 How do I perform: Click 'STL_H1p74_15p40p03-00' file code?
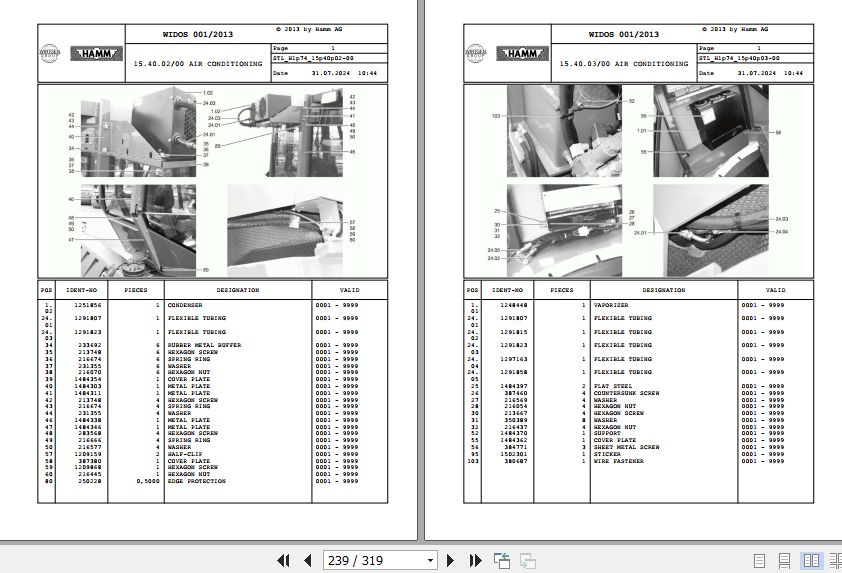[739, 58]
